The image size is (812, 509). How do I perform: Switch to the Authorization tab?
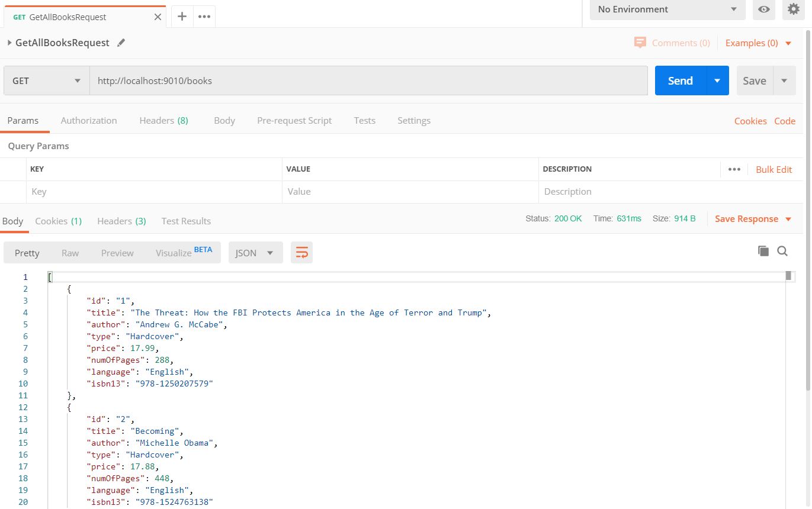89,120
